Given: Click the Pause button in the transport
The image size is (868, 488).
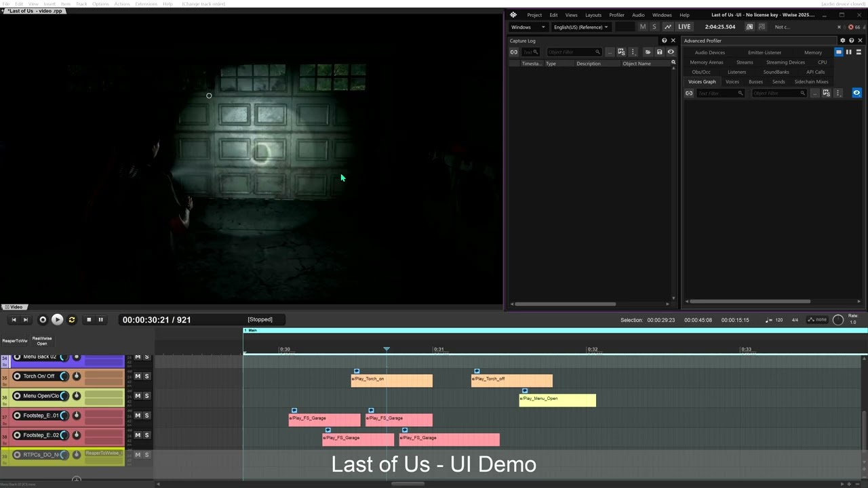Looking at the screenshot, I should click(100, 320).
